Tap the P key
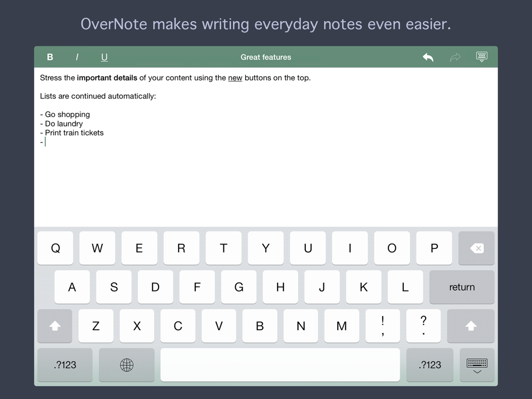Image resolution: width=532 pixels, height=399 pixels. click(434, 248)
